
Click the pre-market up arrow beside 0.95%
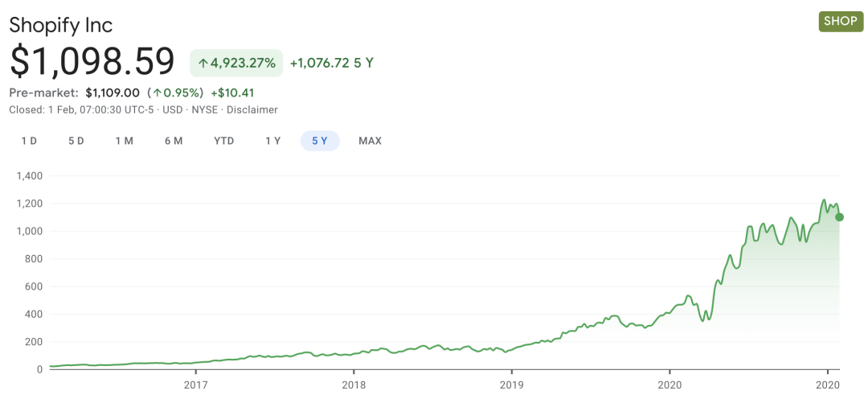tap(158, 93)
